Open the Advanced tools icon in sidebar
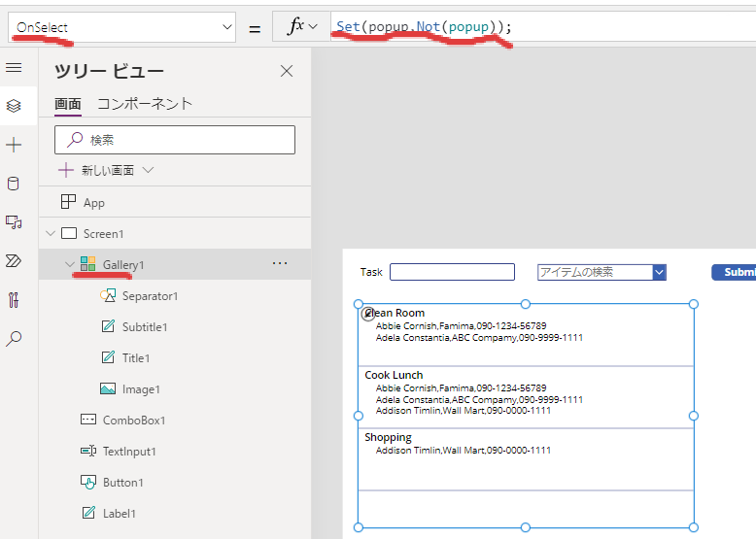 (14, 299)
